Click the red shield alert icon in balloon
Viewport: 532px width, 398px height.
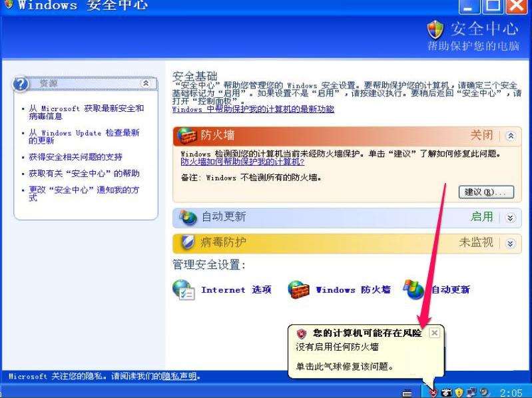301,333
